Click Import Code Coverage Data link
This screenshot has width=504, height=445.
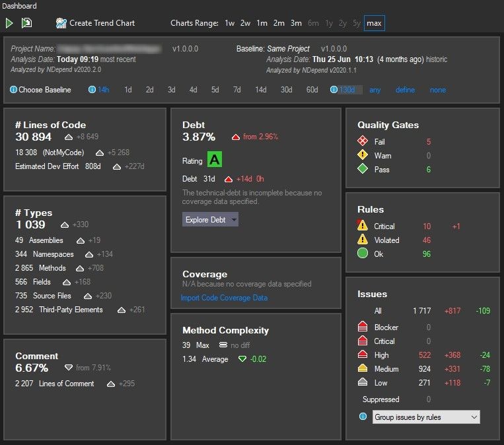224,298
